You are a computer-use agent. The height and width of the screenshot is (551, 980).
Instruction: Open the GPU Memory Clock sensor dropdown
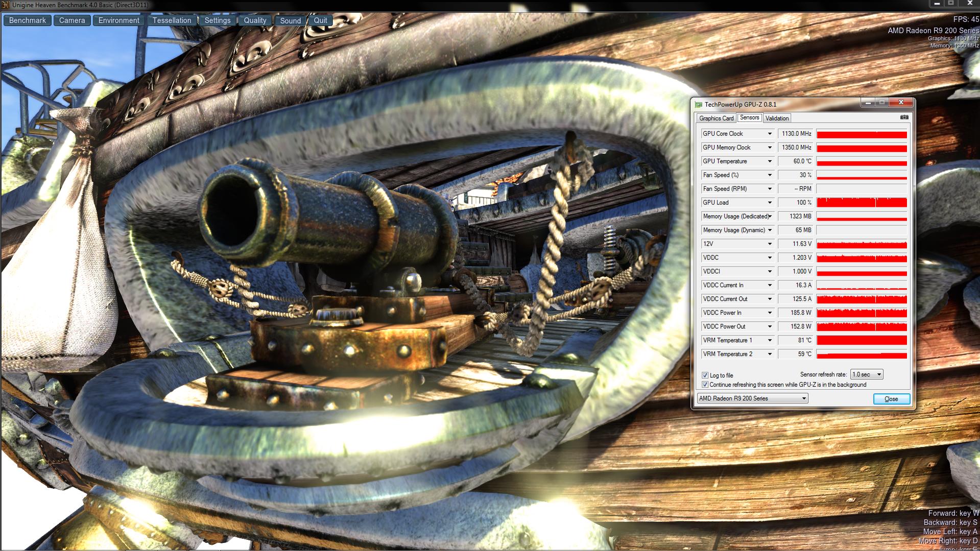pyautogui.click(x=770, y=148)
